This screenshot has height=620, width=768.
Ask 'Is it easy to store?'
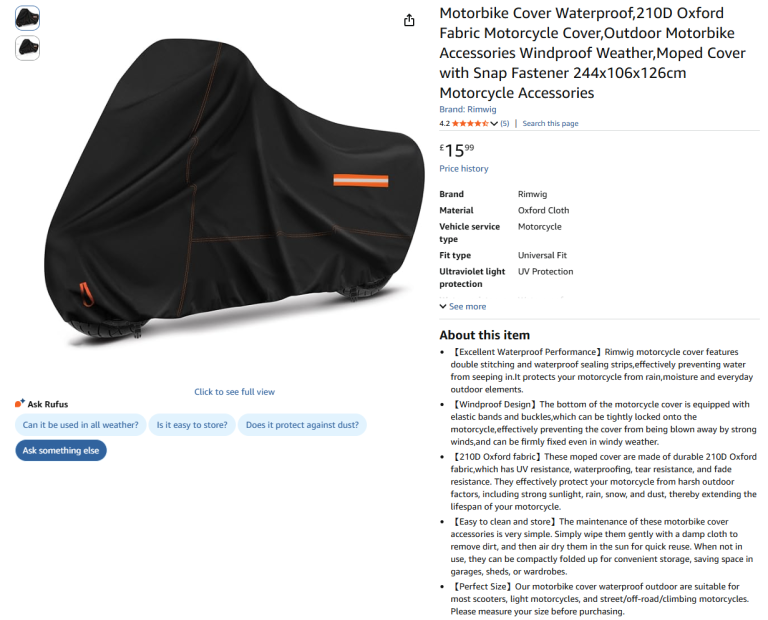tap(192, 425)
